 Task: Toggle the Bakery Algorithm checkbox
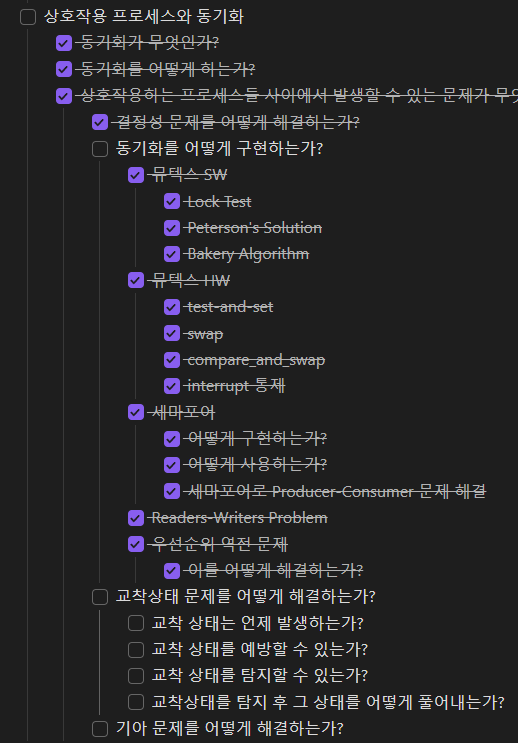click(172, 254)
